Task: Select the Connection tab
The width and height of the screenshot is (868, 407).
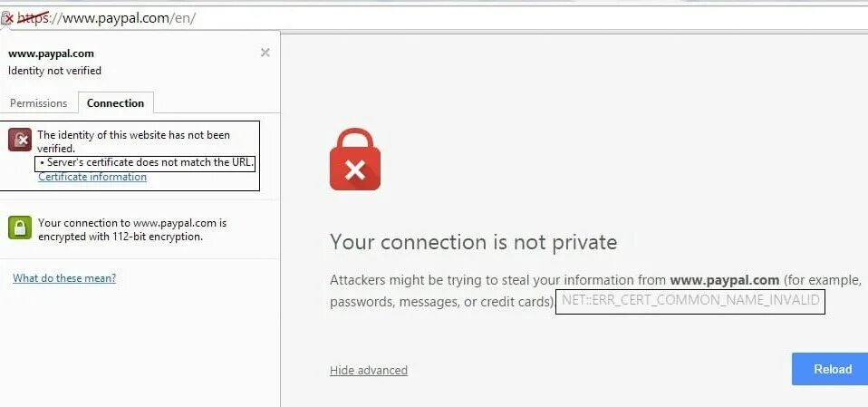Action: [x=115, y=103]
